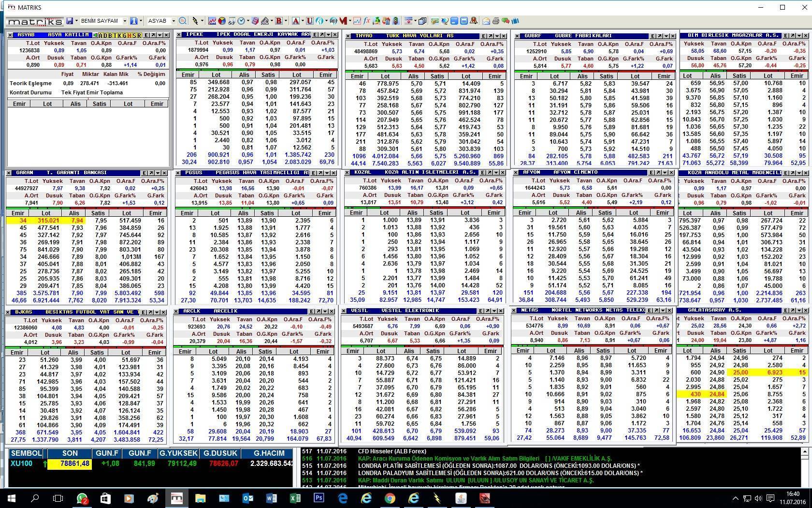Click the symbol search magnifier icon
This screenshot has height=508, width=812.
[x=183, y=21]
